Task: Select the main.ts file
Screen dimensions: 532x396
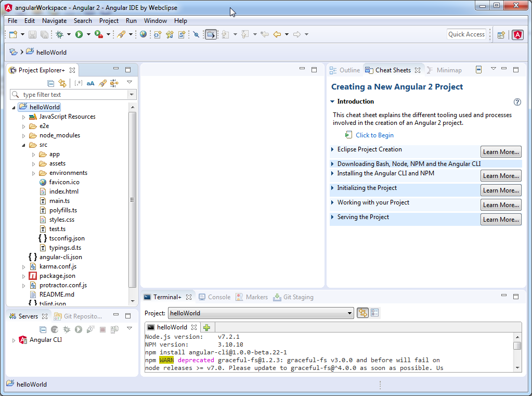Action: click(x=59, y=201)
